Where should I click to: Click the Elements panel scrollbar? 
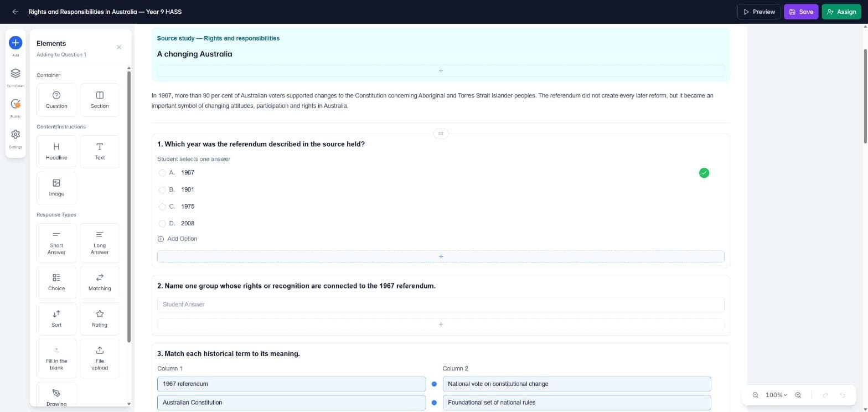click(x=129, y=207)
